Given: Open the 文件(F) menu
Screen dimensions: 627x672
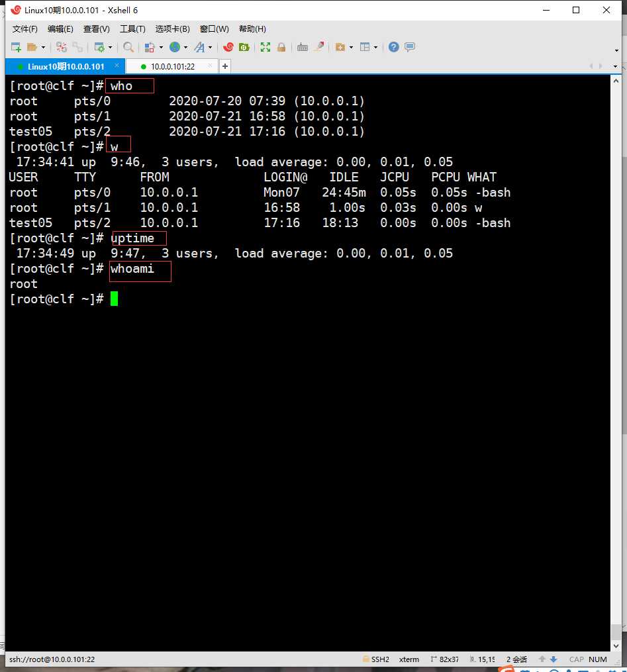Looking at the screenshot, I should [x=25, y=29].
